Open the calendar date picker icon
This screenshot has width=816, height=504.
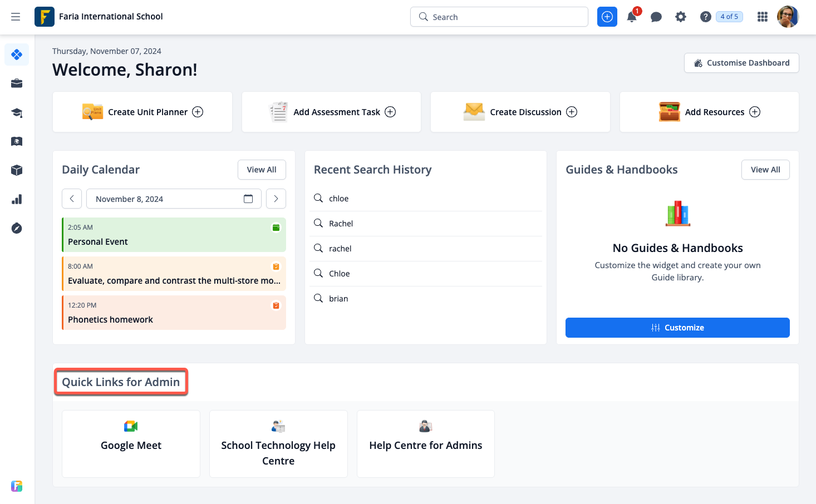tap(248, 199)
